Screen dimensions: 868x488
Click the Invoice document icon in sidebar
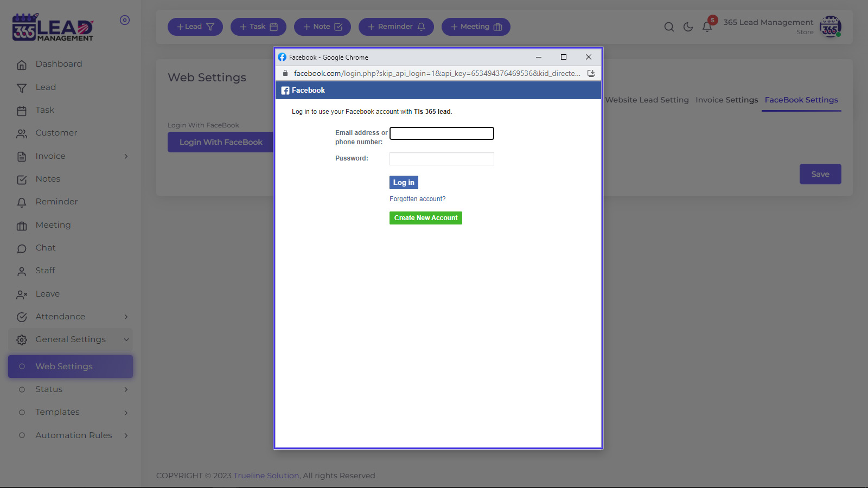(x=22, y=157)
